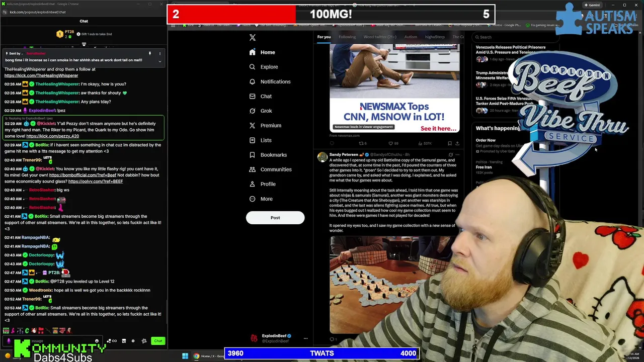Open Chrome in the Windows taskbar
644x362 pixels.
196,356
